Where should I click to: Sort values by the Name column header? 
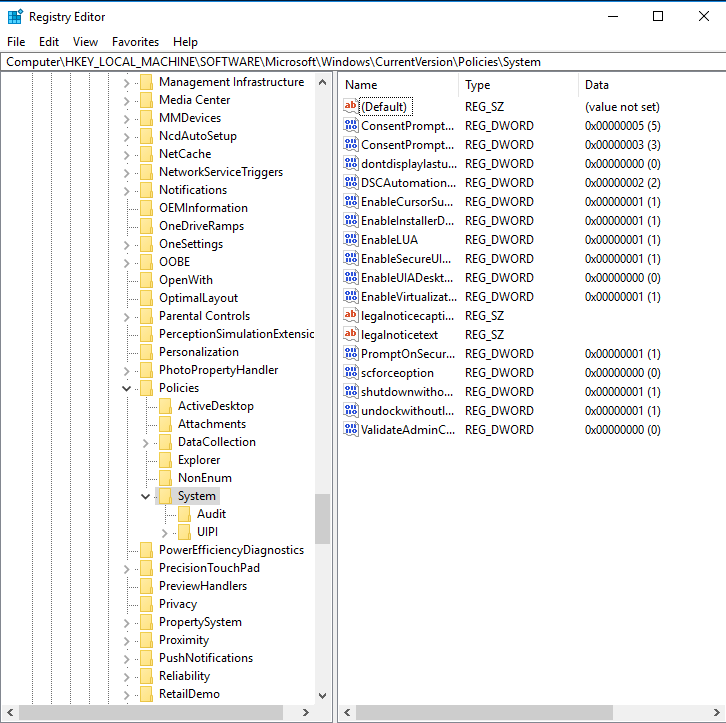[400, 85]
